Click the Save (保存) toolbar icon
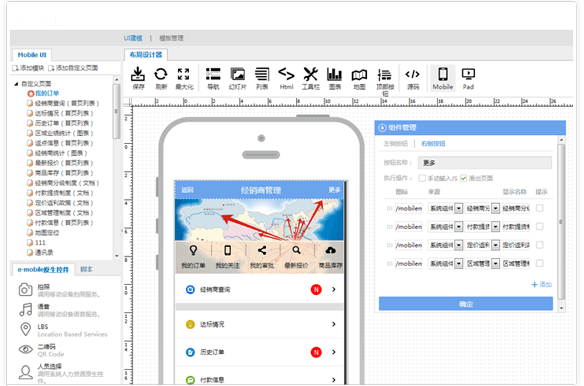Viewport: 584px width, 386px height. pyautogui.click(x=138, y=78)
